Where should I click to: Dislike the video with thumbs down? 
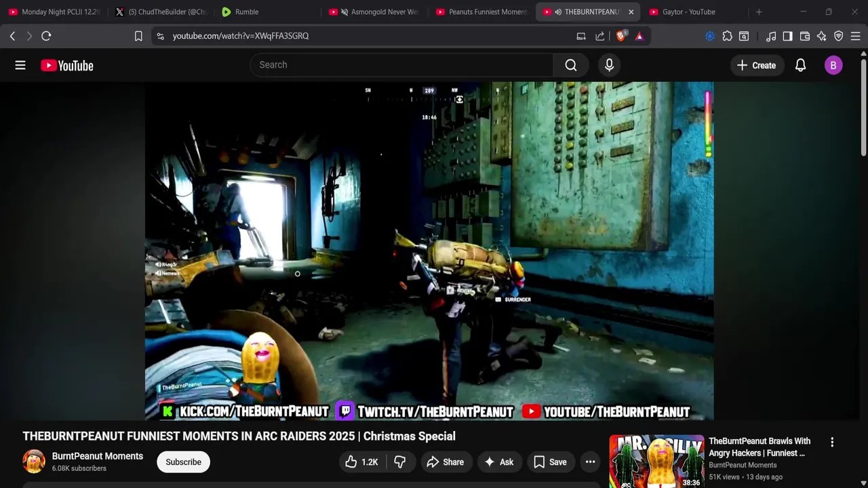click(x=400, y=462)
